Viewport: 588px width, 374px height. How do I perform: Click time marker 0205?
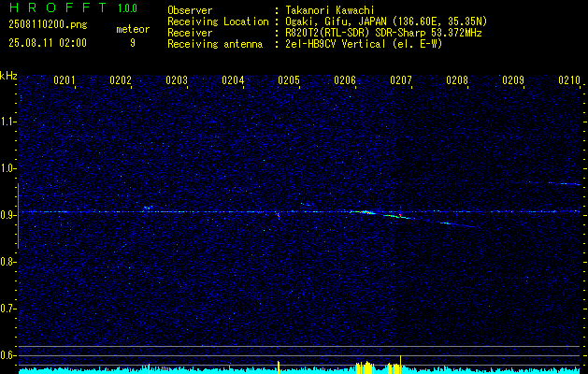(x=289, y=80)
